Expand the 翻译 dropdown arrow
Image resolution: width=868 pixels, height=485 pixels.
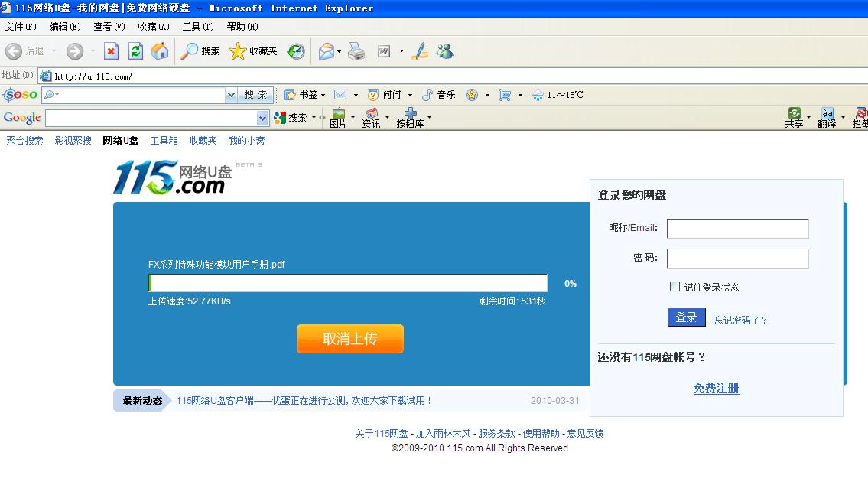coord(843,117)
